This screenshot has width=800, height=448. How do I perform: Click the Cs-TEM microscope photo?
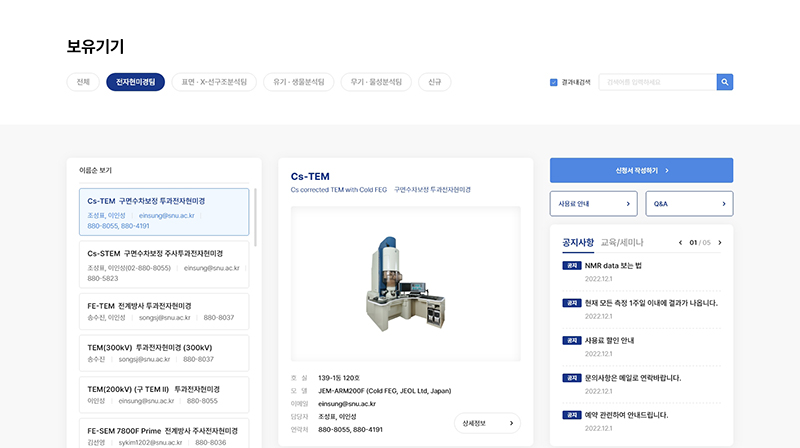click(x=406, y=284)
